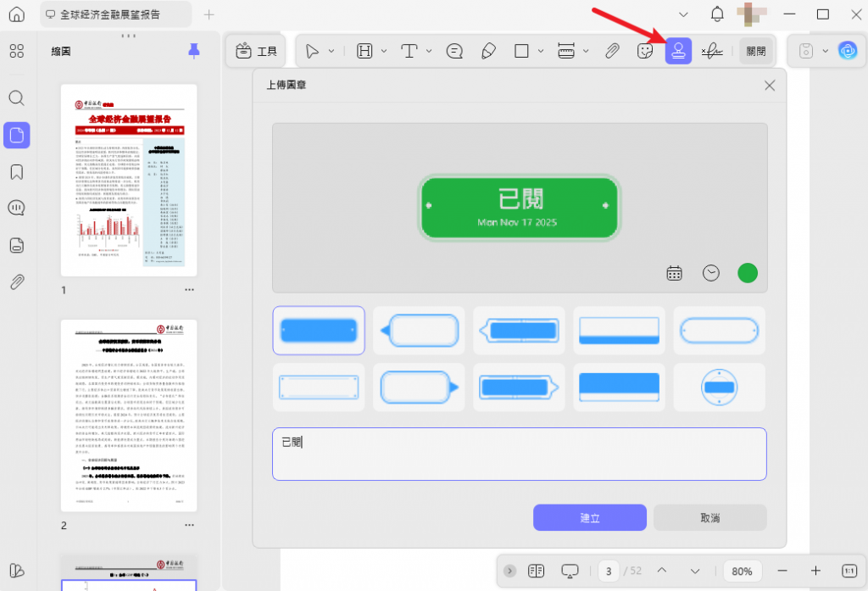Open the thumbnails grid sidebar icon
Image resolution: width=868 pixels, height=591 pixels.
pyautogui.click(x=17, y=51)
